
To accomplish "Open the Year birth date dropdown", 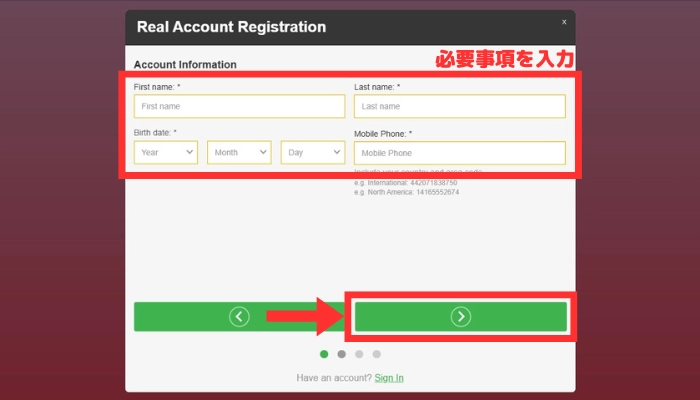I will tap(166, 153).
